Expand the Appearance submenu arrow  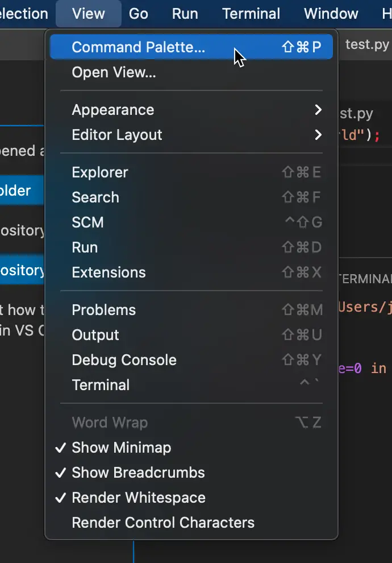pyautogui.click(x=318, y=110)
